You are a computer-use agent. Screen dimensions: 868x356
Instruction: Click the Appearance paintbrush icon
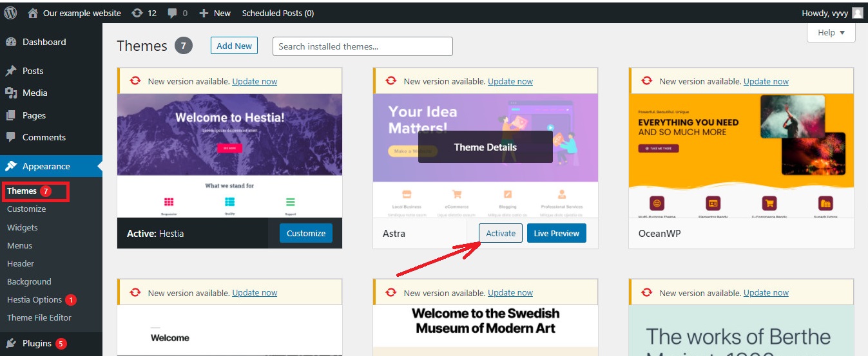click(x=11, y=166)
